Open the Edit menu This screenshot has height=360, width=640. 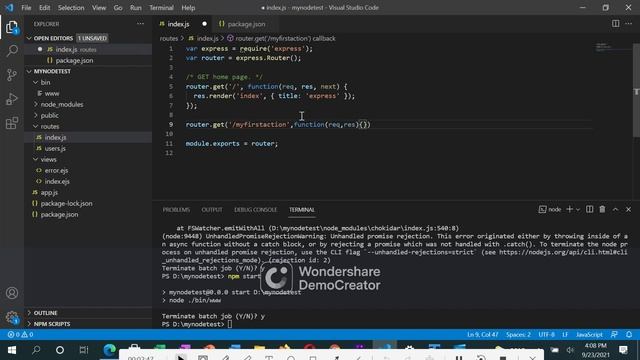[x=44, y=8]
